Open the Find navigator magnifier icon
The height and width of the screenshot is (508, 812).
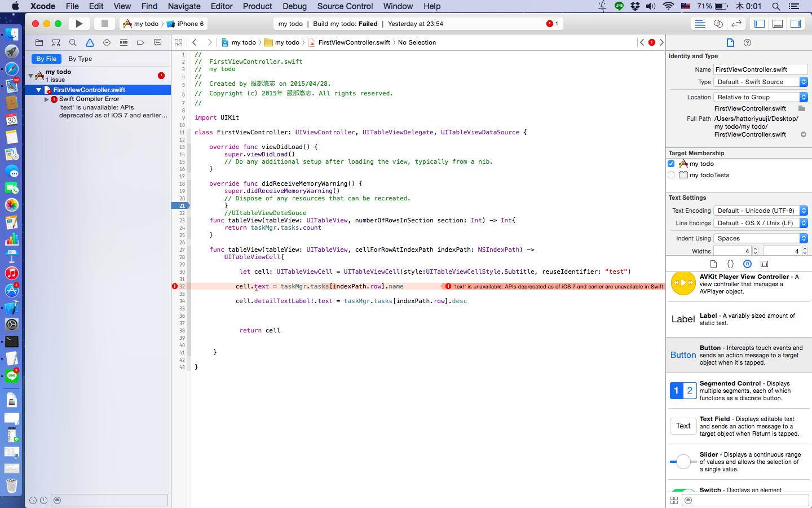click(x=73, y=42)
